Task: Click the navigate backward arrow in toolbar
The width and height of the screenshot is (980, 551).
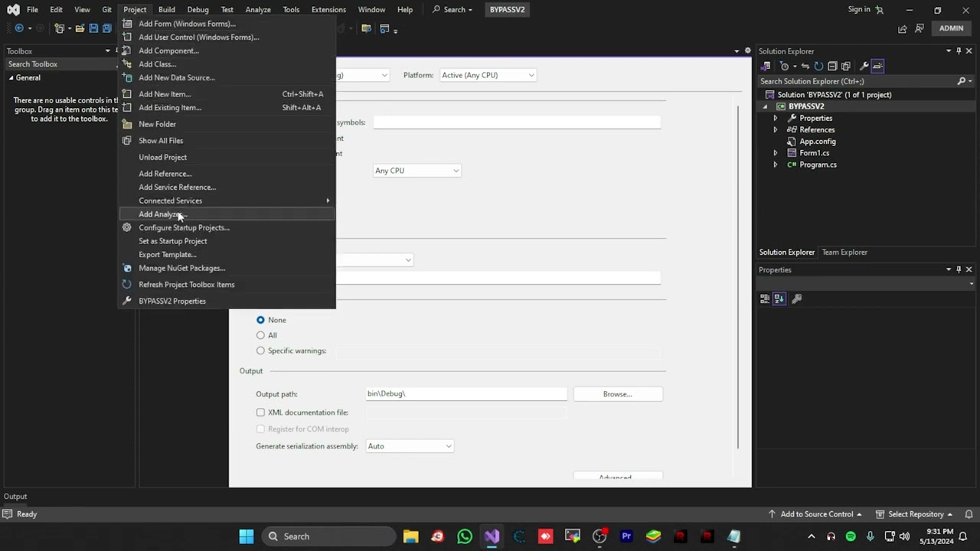Action: tap(19, 28)
